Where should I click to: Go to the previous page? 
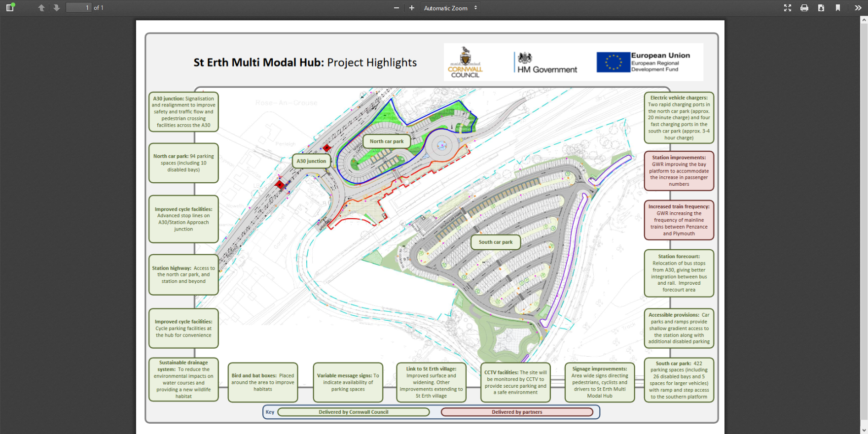[x=41, y=8]
